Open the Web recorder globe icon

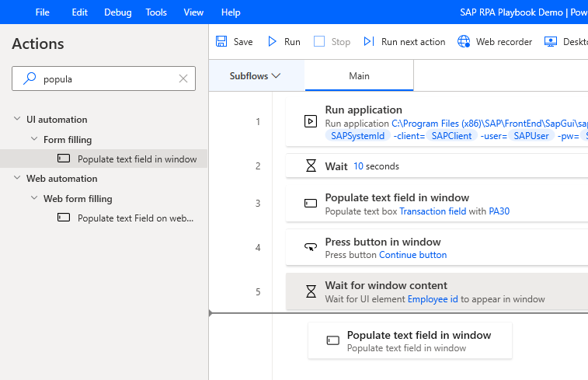(464, 41)
